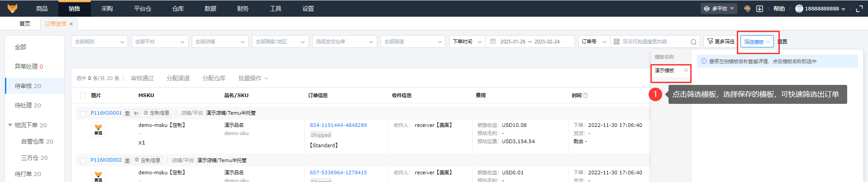Open the 全部店铺 dropdown
The height and width of the screenshot is (182, 868).
pos(220,42)
